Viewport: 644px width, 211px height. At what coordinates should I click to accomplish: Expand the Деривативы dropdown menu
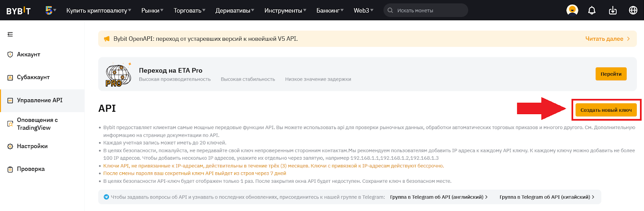(235, 10)
